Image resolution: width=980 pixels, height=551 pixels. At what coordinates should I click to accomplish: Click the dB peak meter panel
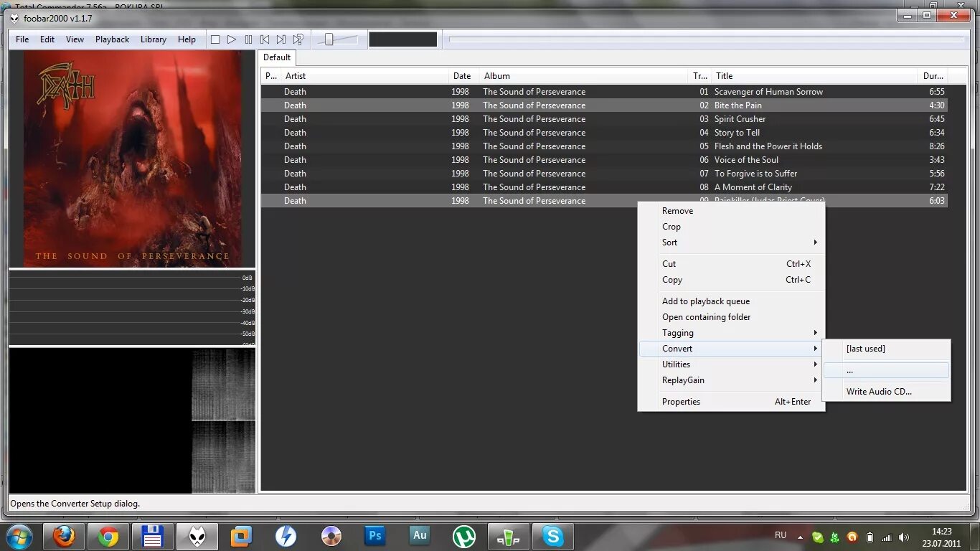tap(132, 308)
